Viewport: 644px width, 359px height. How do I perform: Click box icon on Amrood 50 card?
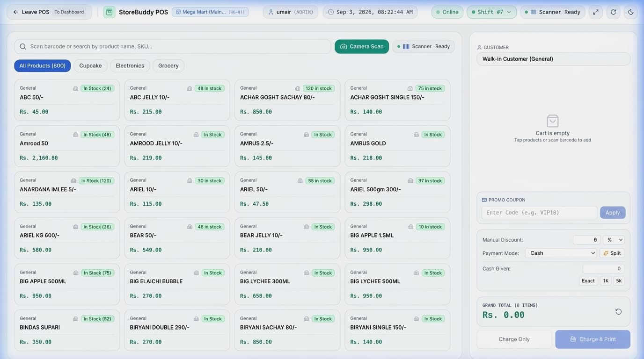(x=75, y=135)
